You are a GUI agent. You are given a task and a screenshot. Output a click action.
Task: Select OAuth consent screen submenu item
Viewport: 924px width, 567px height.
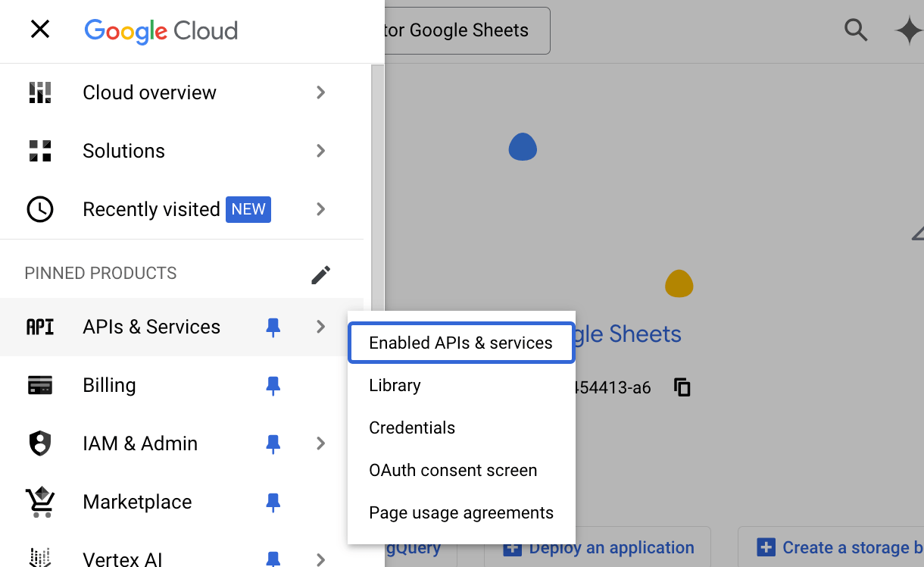coord(461,470)
